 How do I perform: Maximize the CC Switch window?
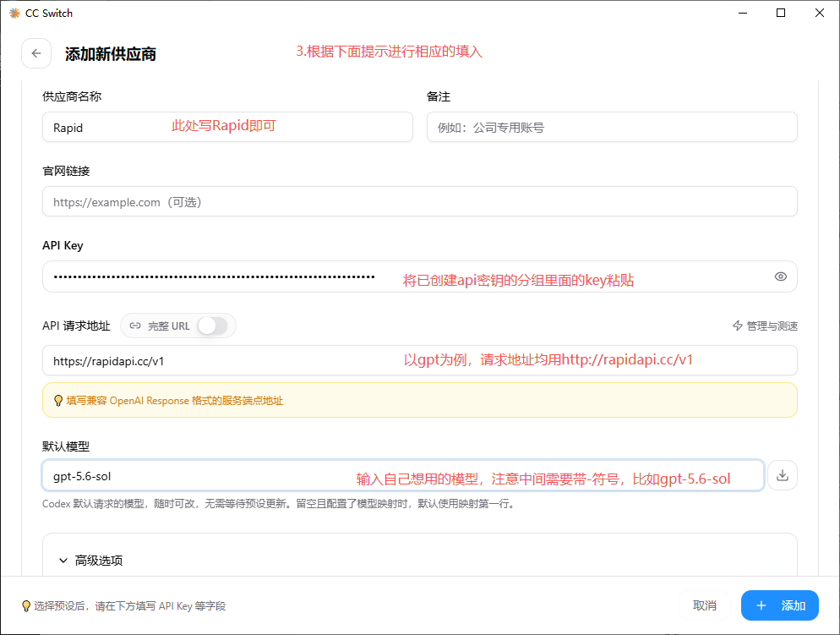point(781,13)
